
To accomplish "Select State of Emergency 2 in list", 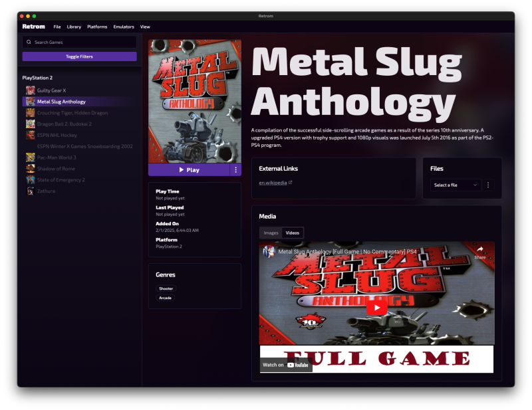I will (x=79, y=179).
